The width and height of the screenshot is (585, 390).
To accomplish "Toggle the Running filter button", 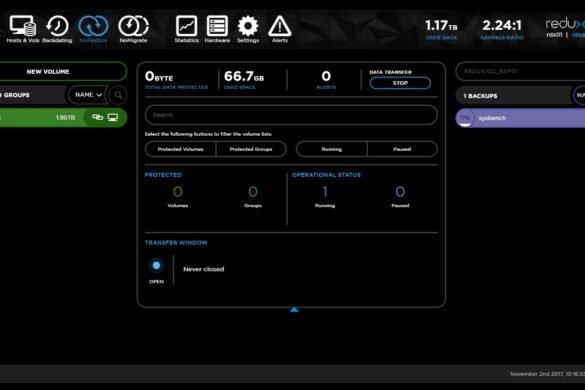I will pos(332,149).
